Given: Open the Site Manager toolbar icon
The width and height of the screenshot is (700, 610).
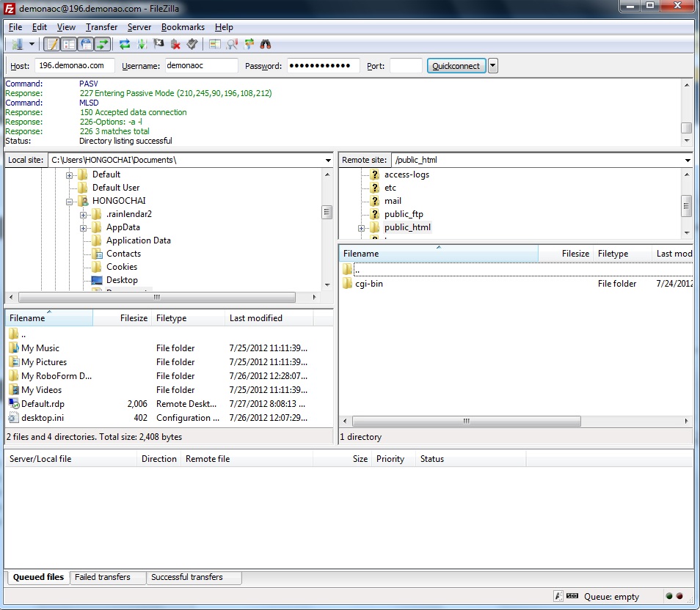Looking at the screenshot, I should tap(18, 44).
